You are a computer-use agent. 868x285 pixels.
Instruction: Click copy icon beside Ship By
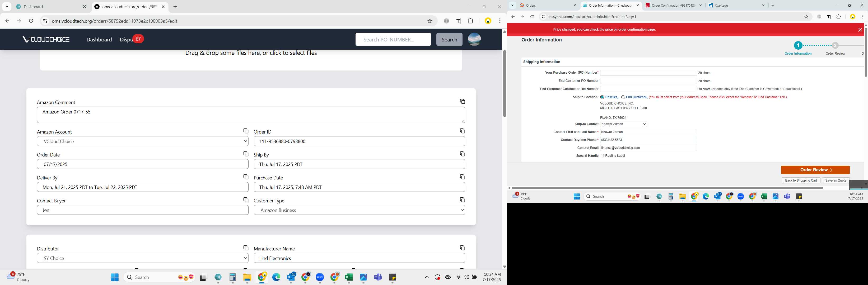click(462, 154)
